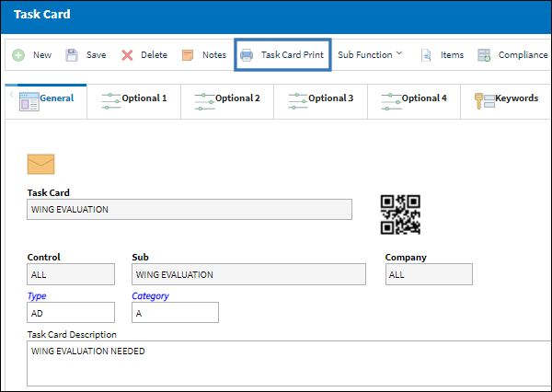Click the Optional 4 sliders icon

tap(391, 101)
